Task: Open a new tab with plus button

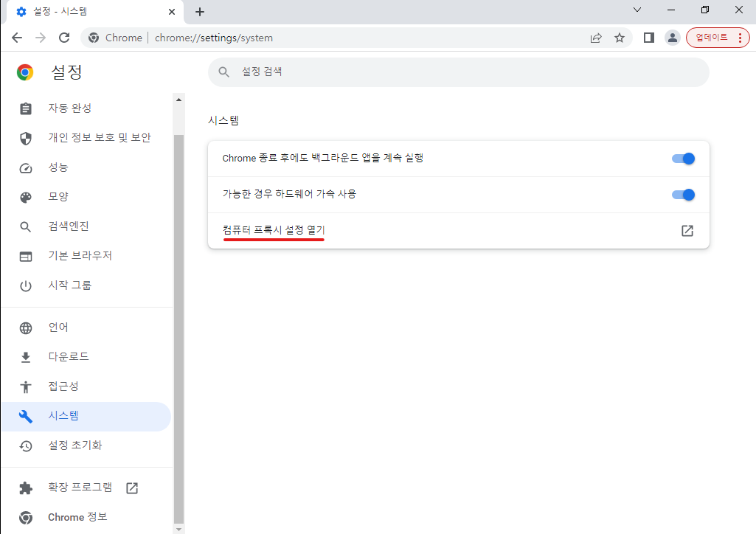Action: point(200,12)
